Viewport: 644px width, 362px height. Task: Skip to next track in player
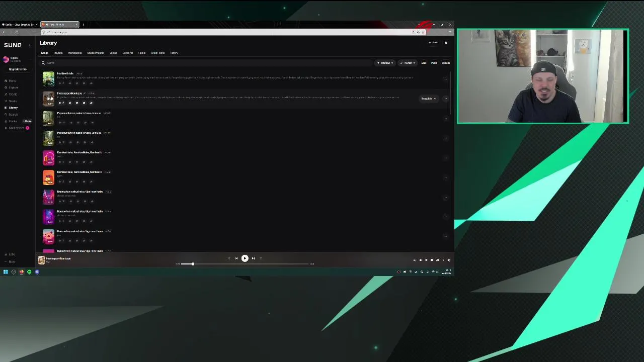point(253,258)
